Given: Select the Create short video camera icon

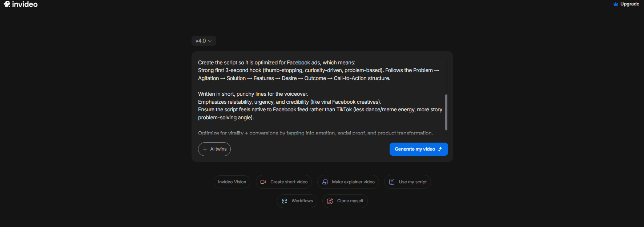Looking at the screenshot, I should point(263,182).
